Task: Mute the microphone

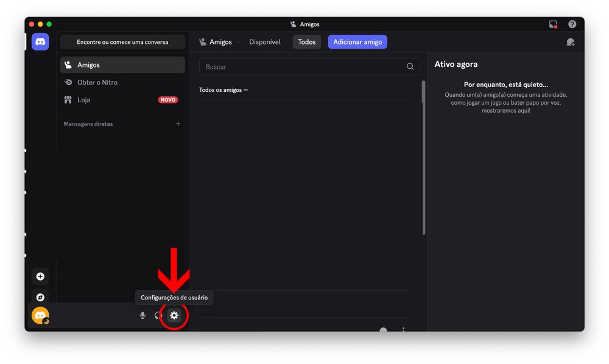Action: (x=143, y=315)
